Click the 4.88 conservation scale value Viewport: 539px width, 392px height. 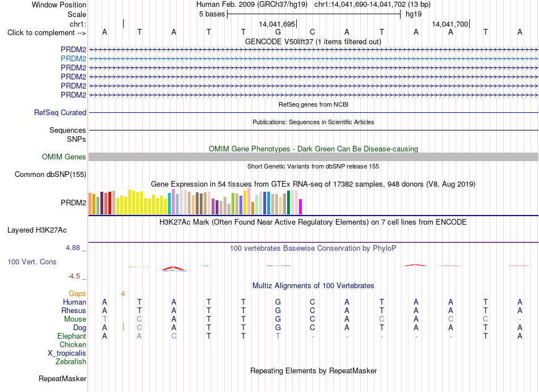pyautogui.click(x=73, y=248)
